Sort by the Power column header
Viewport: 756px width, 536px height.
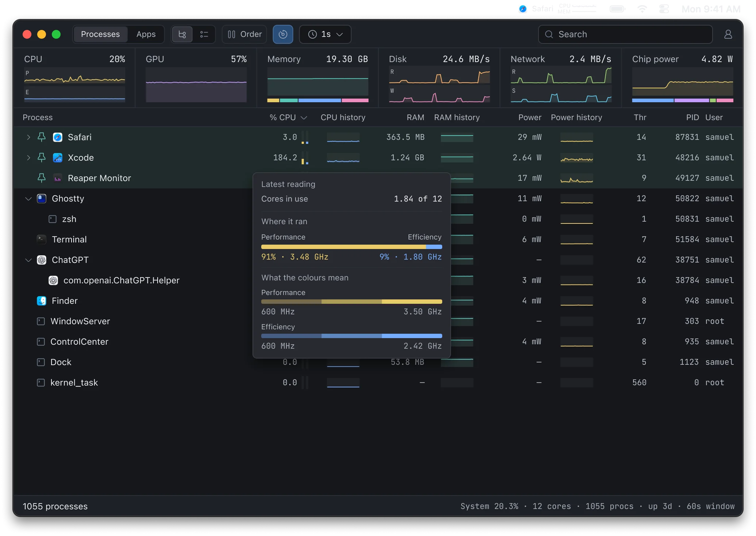[x=530, y=117]
